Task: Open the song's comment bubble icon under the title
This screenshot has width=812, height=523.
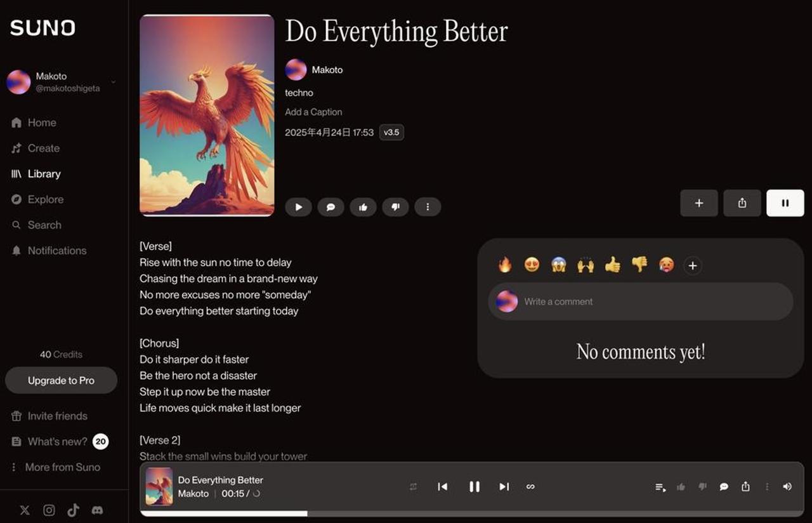Action: tap(331, 206)
